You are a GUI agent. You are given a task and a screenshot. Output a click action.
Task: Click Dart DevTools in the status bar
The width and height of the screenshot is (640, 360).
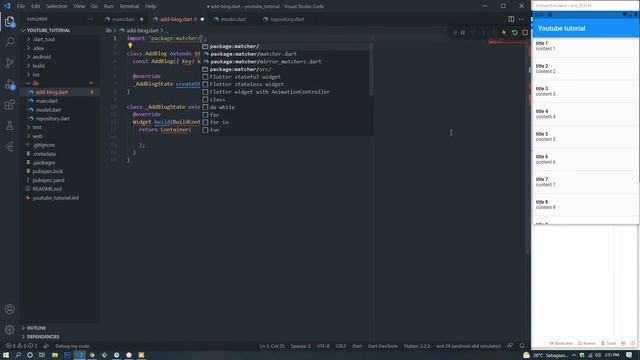pos(382,346)
